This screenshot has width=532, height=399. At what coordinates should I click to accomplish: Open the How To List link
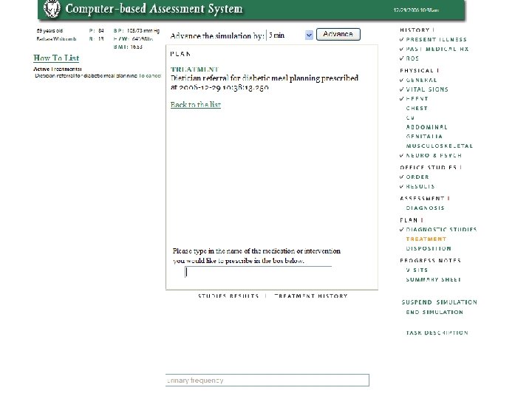pos(56,58)
